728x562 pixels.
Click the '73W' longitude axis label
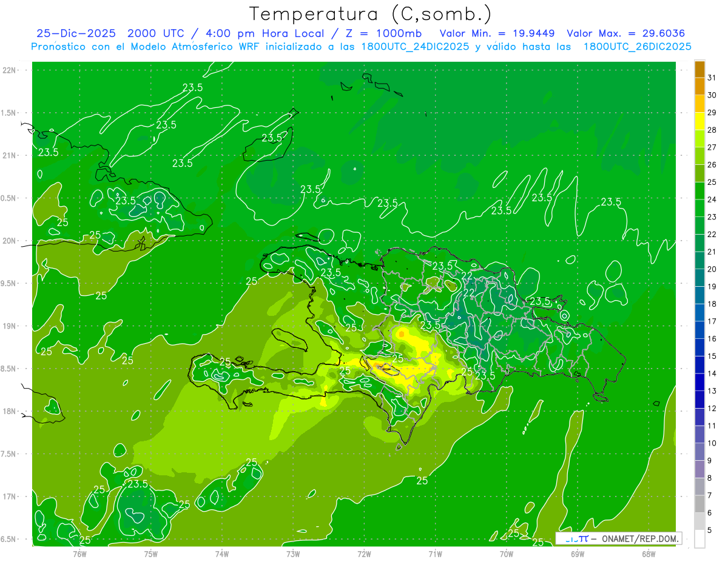coord(293,554)
